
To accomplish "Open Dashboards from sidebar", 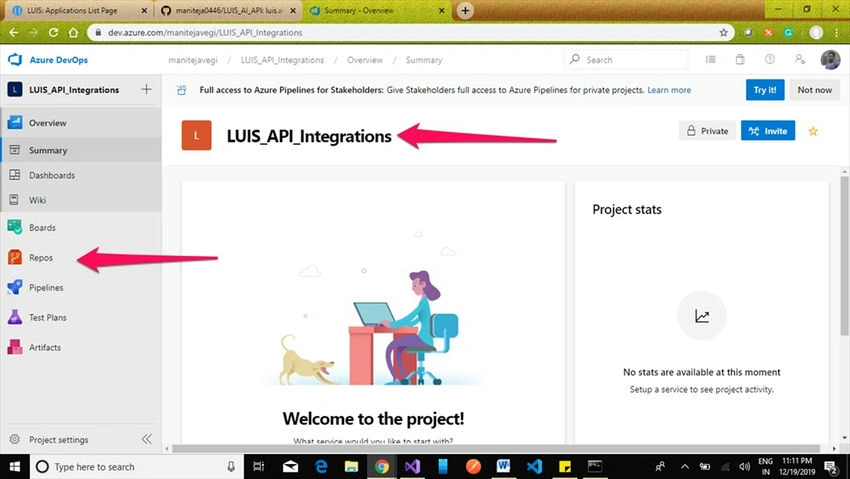I will click(x=81, y=175).
